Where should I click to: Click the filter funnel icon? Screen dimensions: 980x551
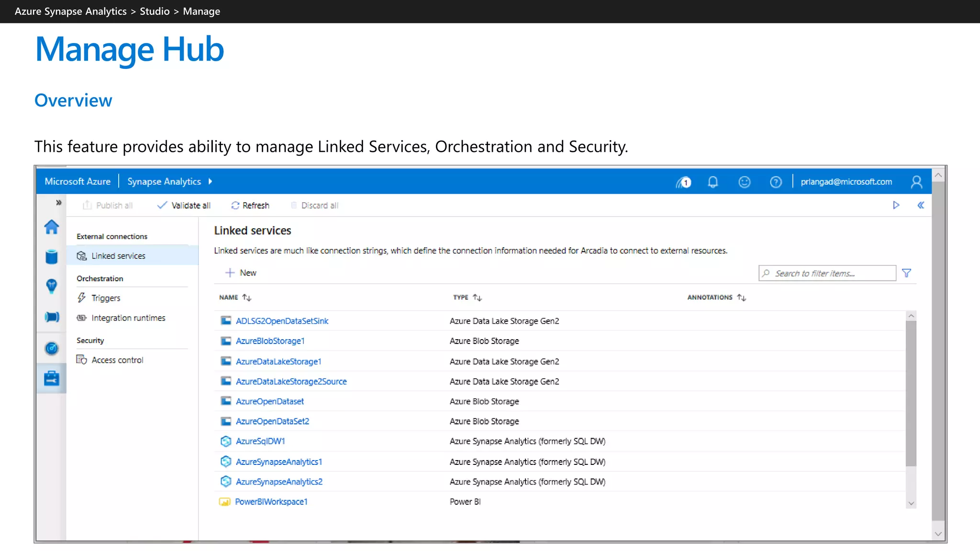(906, 273)
